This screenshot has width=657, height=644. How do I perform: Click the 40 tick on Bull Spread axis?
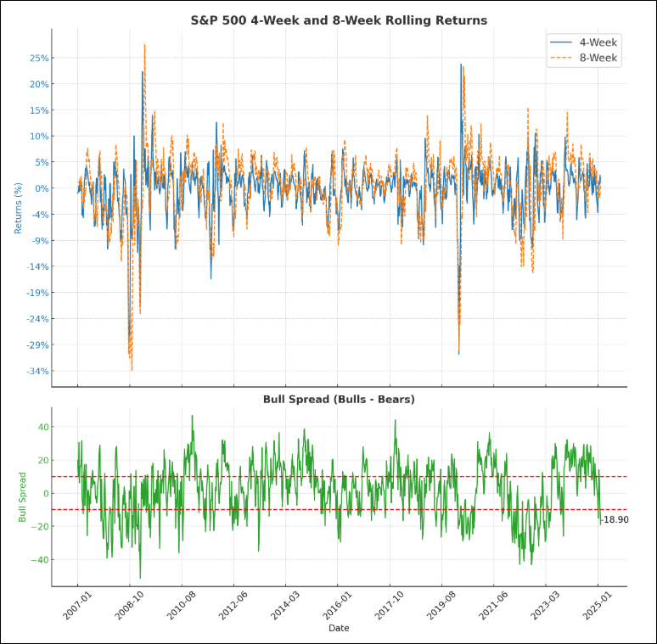coord(42,427)
